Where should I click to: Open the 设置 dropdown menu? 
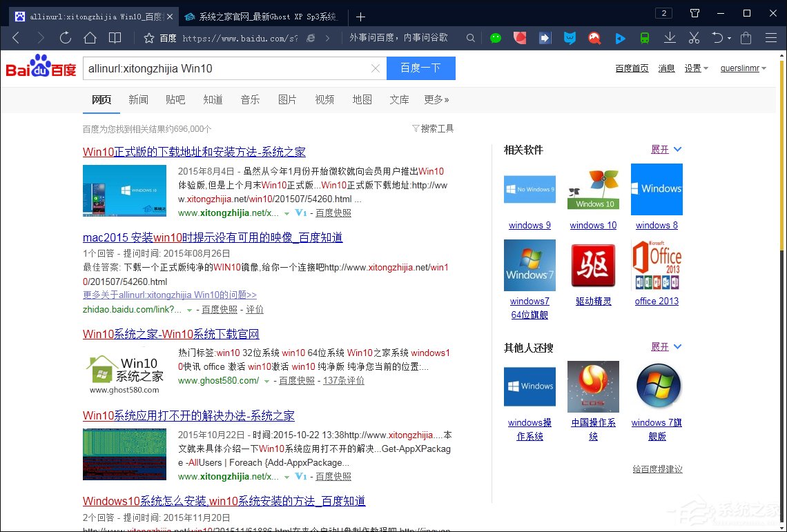693,68
